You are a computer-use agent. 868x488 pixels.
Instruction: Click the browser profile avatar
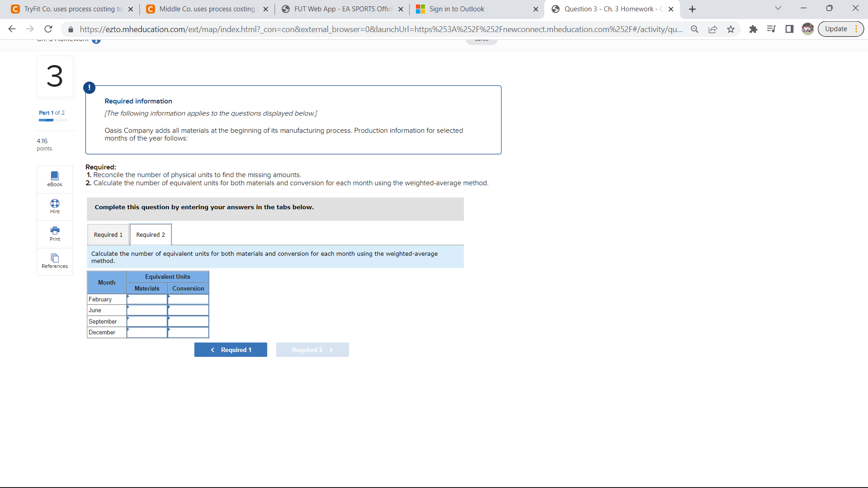(808, 28)
